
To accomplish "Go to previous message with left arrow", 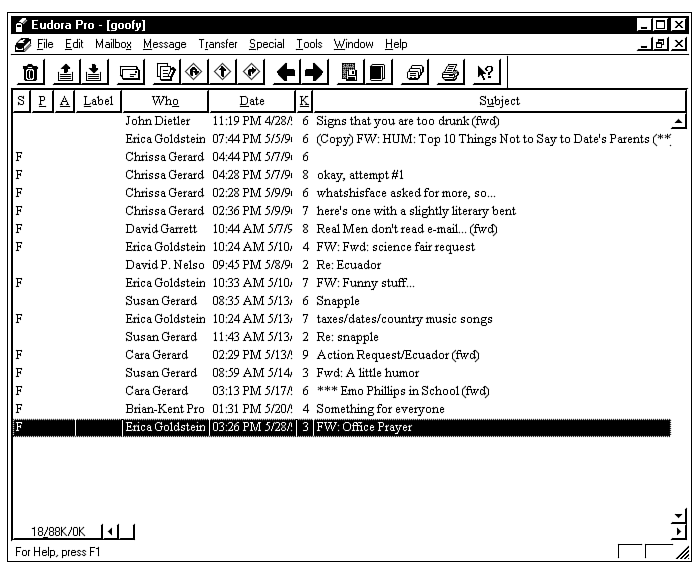I will coord(285,72).
